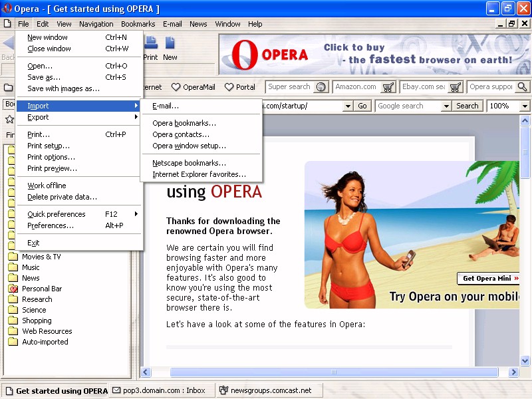Click the Google search input field
The image size is (532, 399).
click(x=409, y=106)
